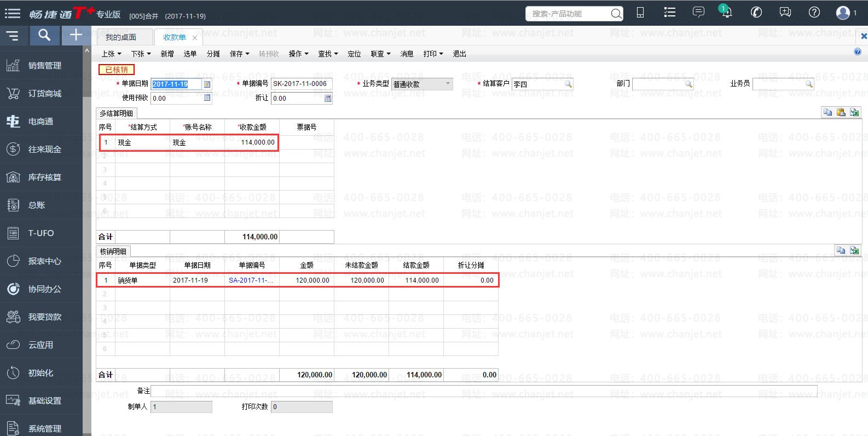868x436 pixels.
Task: Click the copy icon above 核销明细 grid
Action: click(x=841, y=250)
